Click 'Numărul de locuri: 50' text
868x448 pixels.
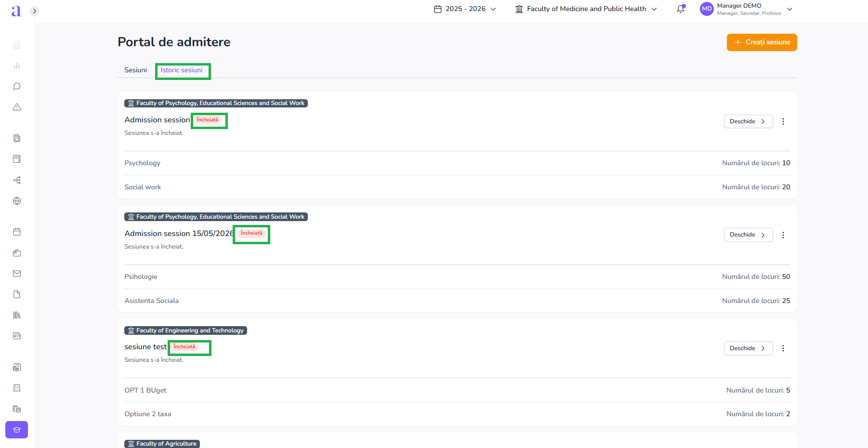tap(756, 277)
